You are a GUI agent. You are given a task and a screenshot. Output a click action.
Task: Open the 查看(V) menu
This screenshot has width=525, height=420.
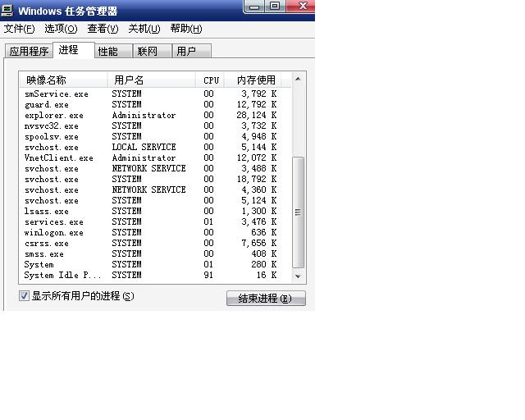pyautogui.click(x=103, y=29)
